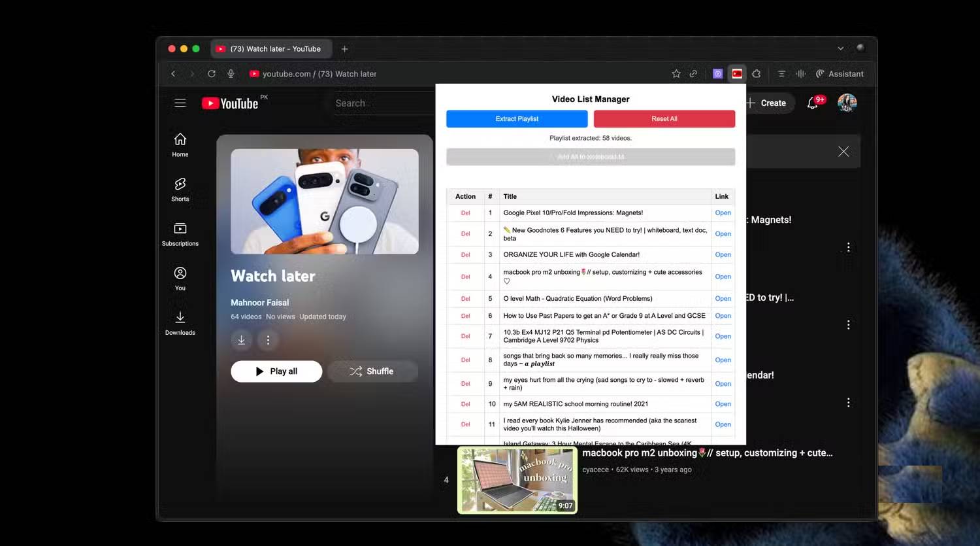Select the ORGANIZE YOUR LIFE title text
Image resolution: width=980 pixels, height=546 pixels.
[x=571, y=254]
